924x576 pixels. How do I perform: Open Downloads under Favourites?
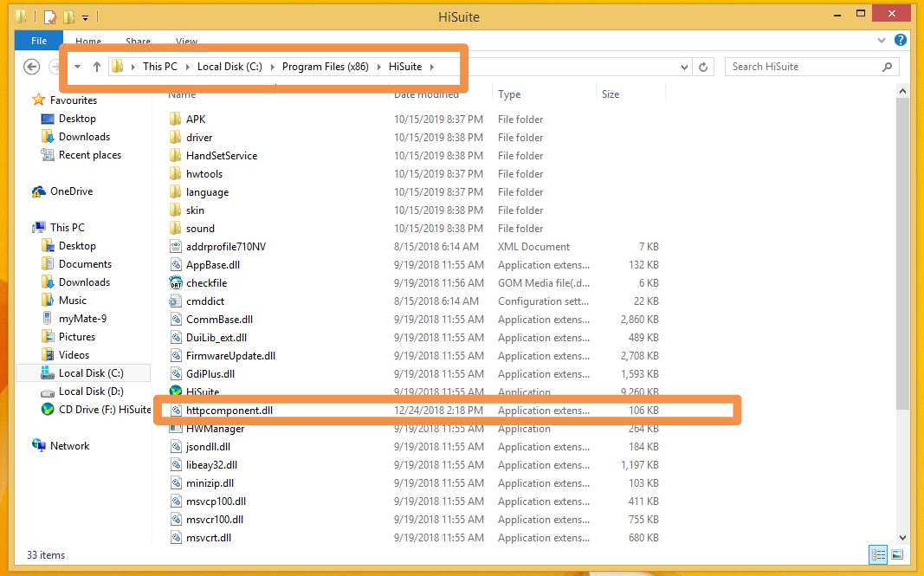click(x=84, y=137)
